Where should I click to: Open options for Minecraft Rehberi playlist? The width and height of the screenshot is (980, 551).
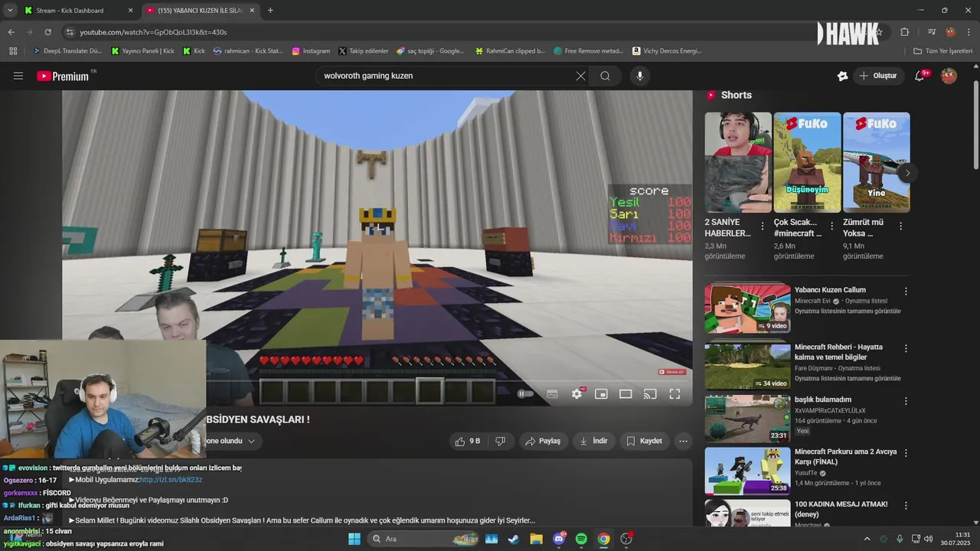(906, 348)
